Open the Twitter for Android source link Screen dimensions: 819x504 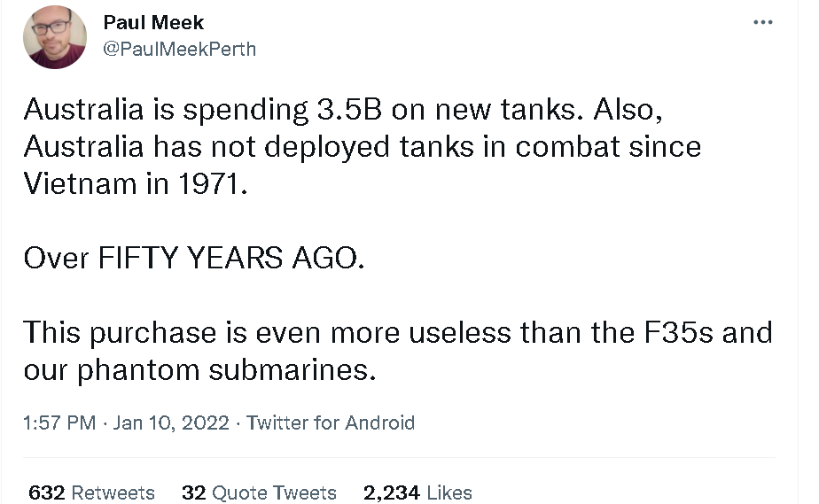(330, 423)
